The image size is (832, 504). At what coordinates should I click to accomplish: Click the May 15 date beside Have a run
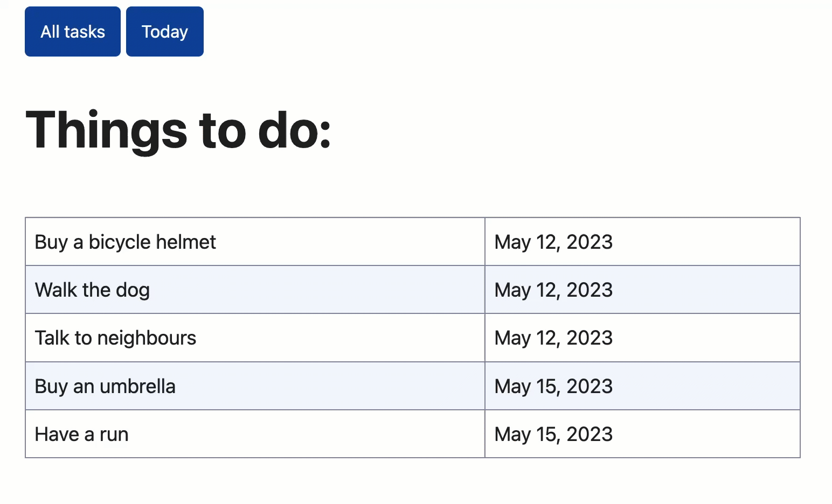coord(553,433)
